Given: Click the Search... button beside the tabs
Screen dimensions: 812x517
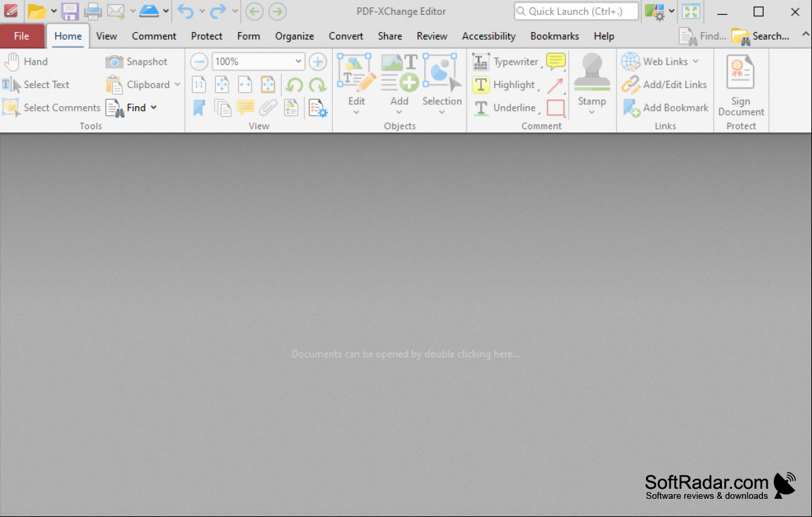Looking at the screenshot, I should coord(761,36).
